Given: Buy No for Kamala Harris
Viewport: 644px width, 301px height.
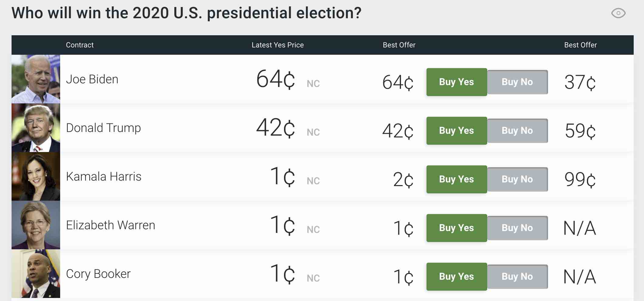Looking at the screenshot, I should [x=517, y=179].
